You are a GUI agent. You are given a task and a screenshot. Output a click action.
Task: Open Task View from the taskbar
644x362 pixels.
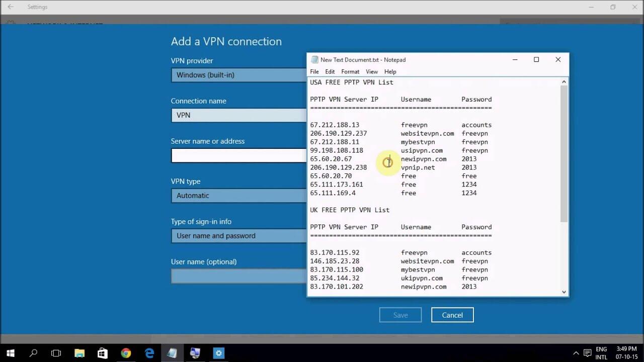pos(56,353)
